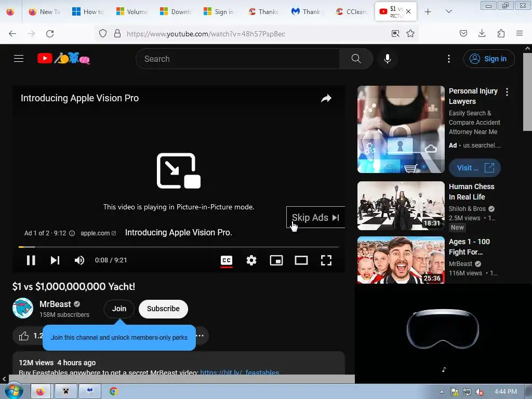Open options for Personal Injury Lawyers ad
The width and height of the screenshot is (532, 399).
[x=507, y=92]
